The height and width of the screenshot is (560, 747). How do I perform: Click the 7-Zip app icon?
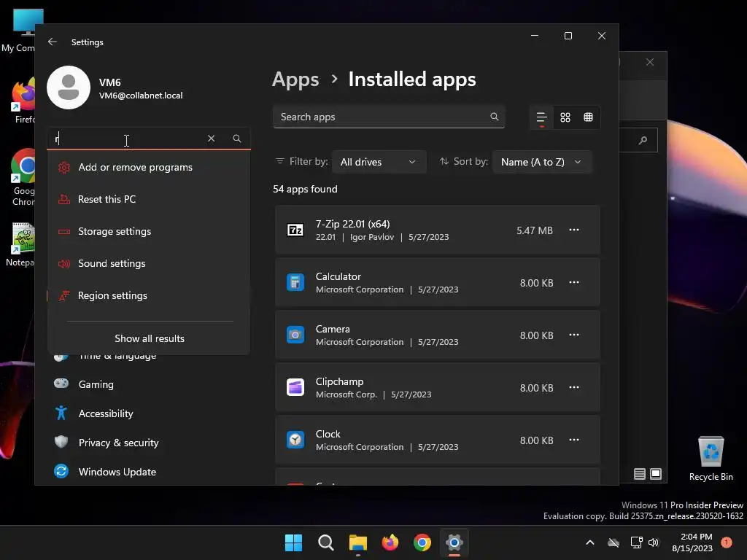tap(295, 230)
